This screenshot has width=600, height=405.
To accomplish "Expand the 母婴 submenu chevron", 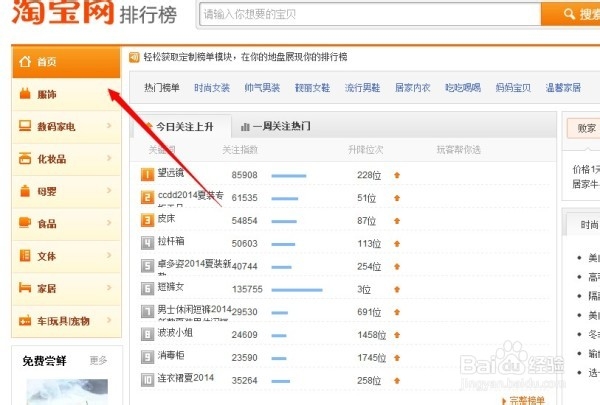I will coord(109,190).
